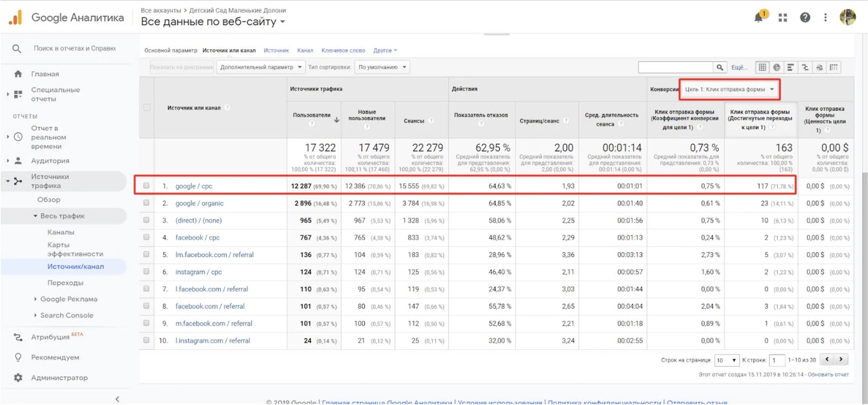Switch to the performance bar view

[x=790, y=67]
